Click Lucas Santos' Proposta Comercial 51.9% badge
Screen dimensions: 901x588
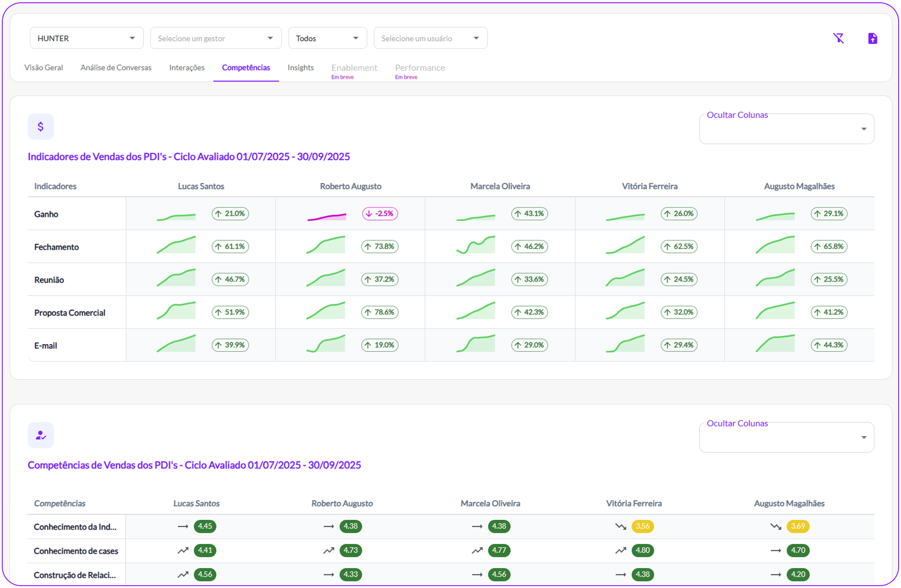click(230, 312)
